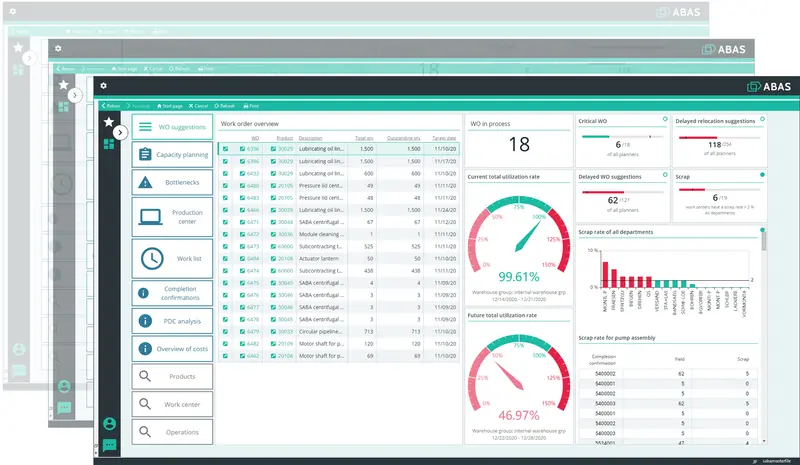
Task: Expand sidebar chevron in rearmost background window
Action: pos(30,58)
